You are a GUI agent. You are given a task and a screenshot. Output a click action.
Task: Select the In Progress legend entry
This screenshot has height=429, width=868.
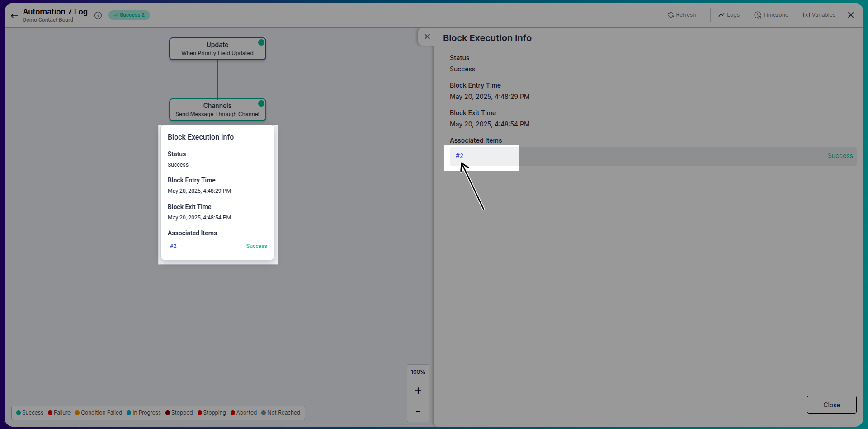pyautogui.click(x=144, y=413)
